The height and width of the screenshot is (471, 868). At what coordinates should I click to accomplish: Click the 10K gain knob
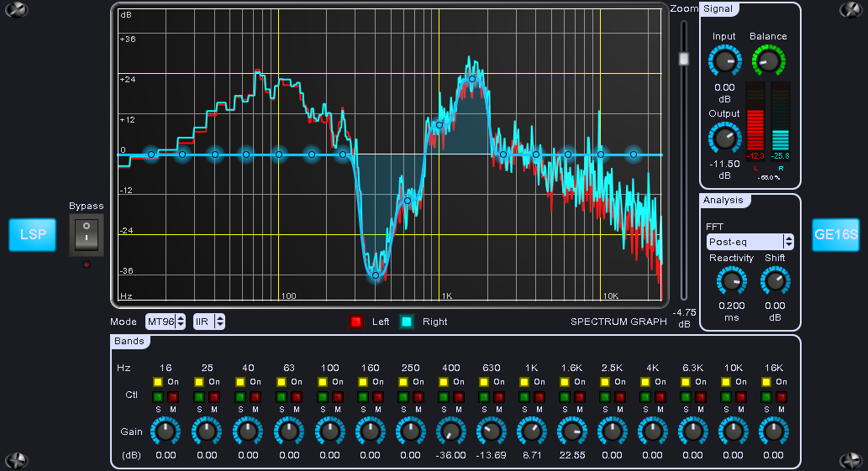tap(733, 432)
